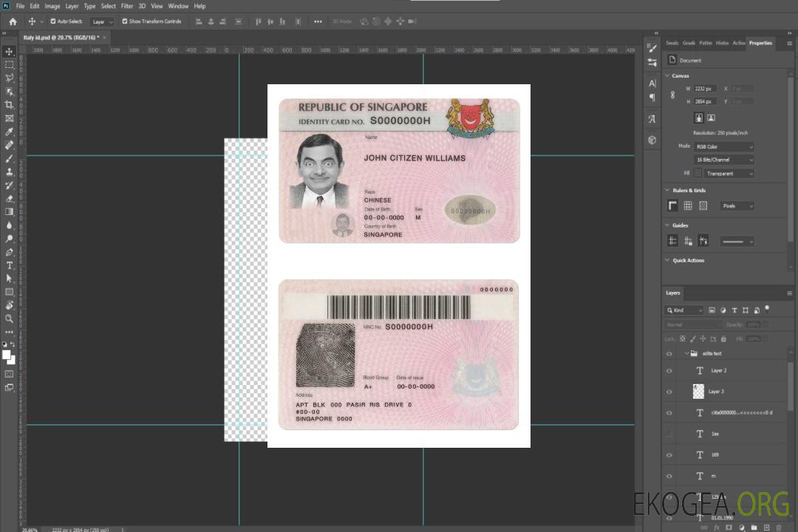The height and width of the screenshot is (532, 798).
Task: Hide the 'm' text layer
Action: pos(669,476)
